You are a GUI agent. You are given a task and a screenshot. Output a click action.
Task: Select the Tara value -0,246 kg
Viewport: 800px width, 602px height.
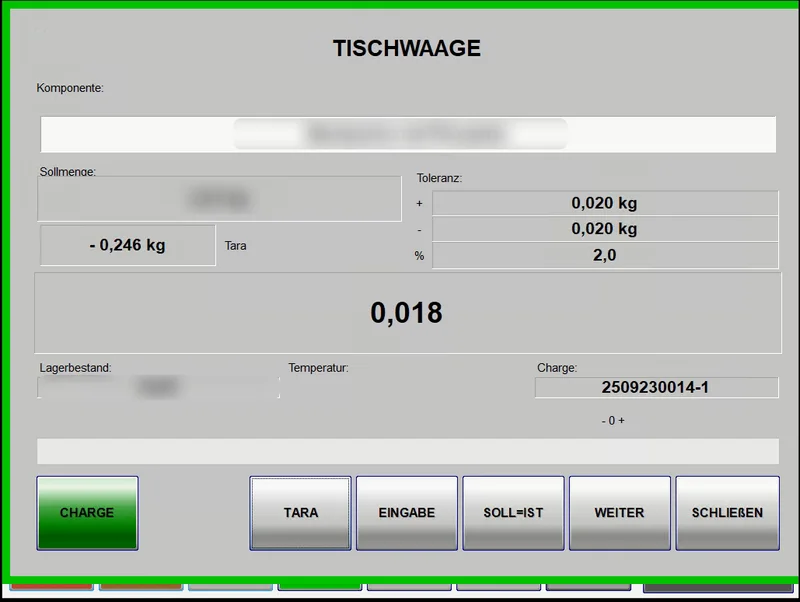128,245
